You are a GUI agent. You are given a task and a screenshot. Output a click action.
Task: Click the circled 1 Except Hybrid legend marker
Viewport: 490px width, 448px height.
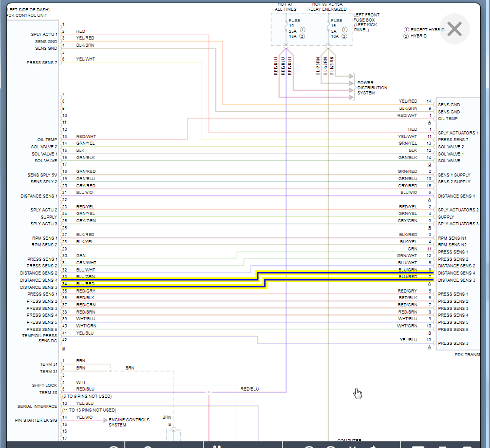pos(406,30)
